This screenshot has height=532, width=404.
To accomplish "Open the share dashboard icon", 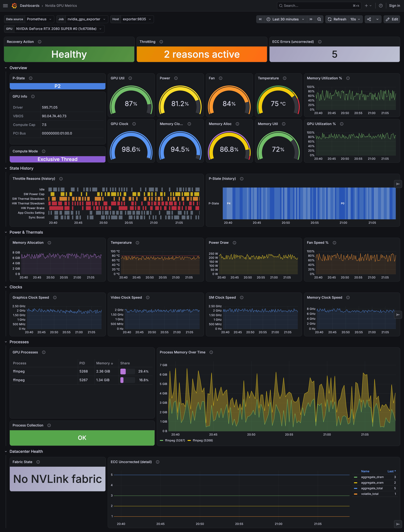I will click(x=369, y=19).
